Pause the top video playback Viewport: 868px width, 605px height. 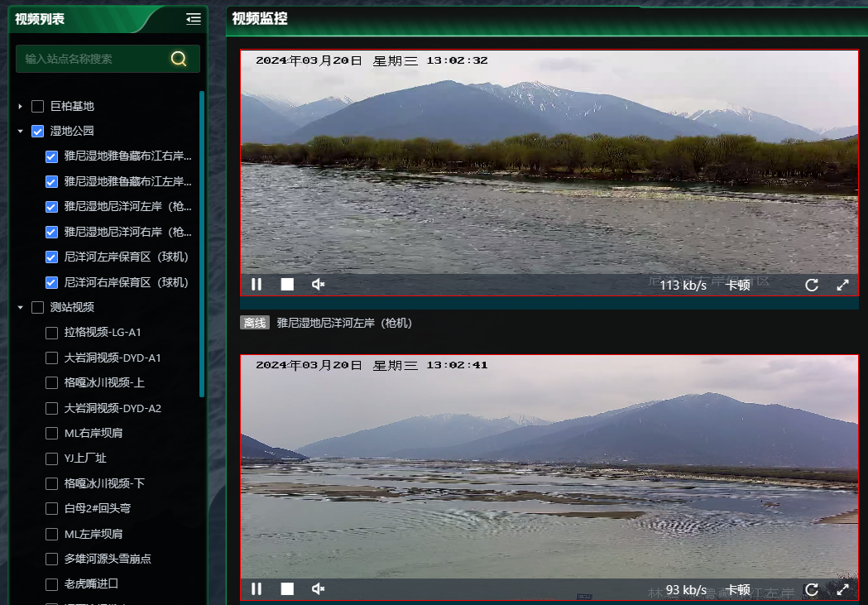point(257,284)
